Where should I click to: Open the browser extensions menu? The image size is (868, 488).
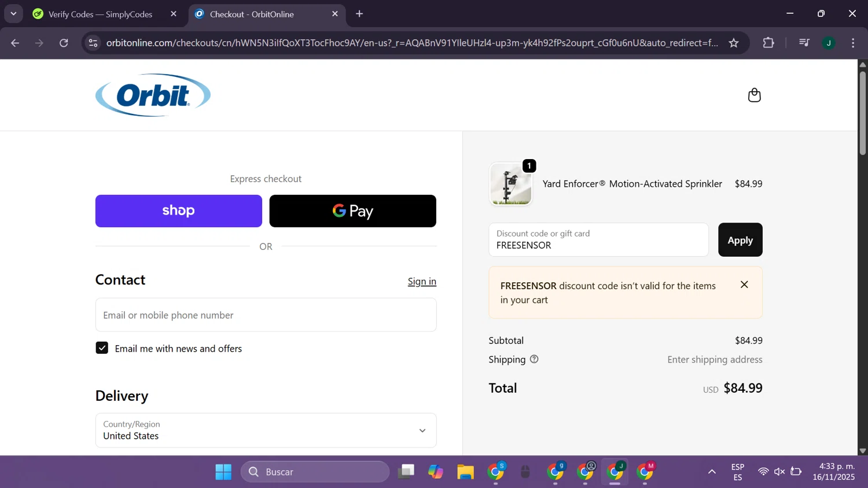[x=768, y=43]
